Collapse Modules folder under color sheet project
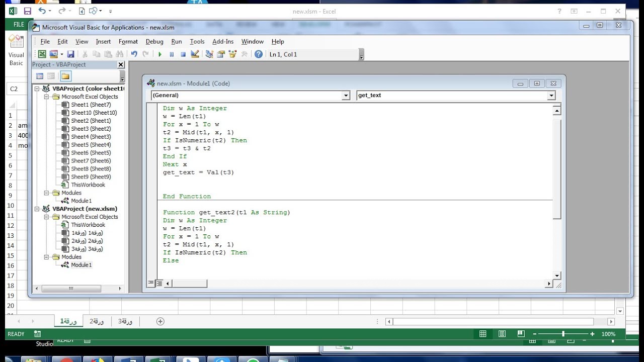 (x=46, y=193)
